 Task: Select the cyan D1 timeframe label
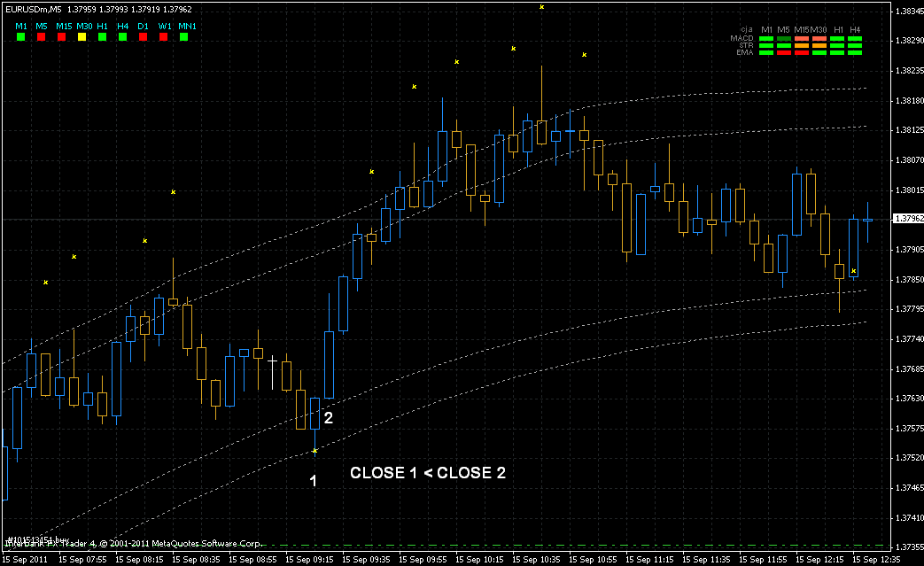pyautogui.click(x=144, y=27)
